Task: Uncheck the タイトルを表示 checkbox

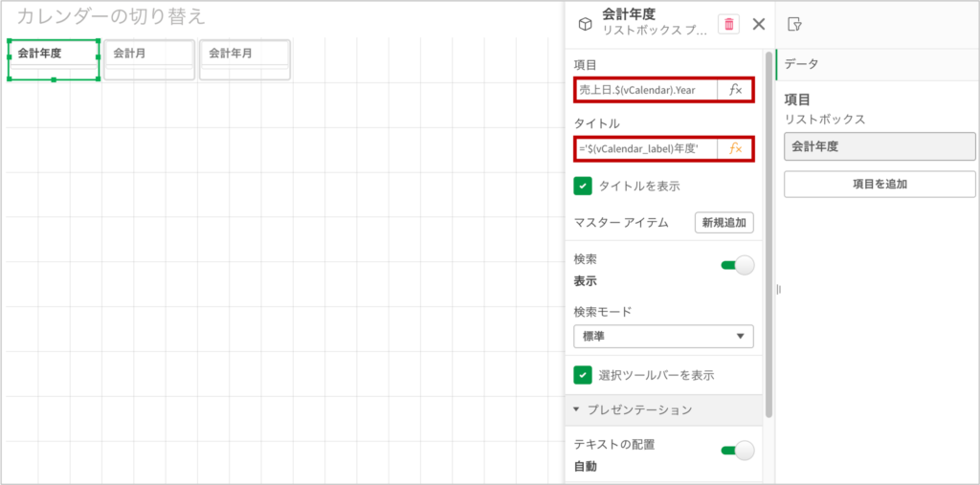Action: [582, 186]
